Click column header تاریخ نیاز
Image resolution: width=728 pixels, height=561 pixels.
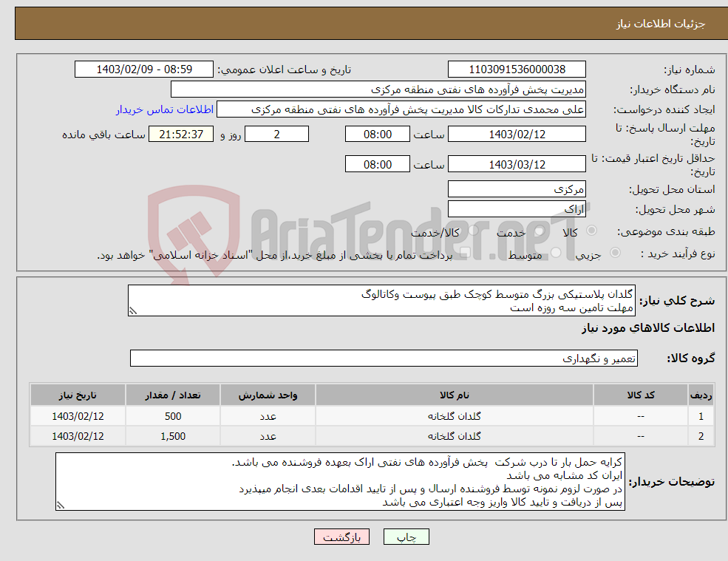78,395
